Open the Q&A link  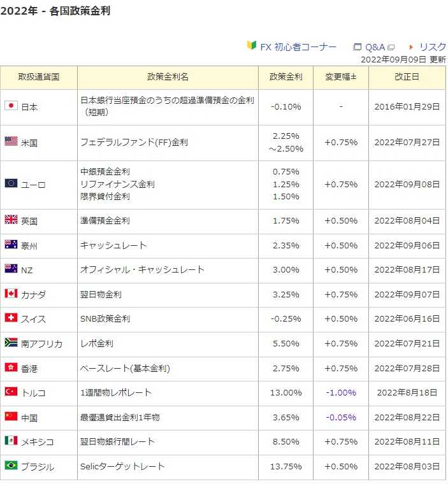point(375,46)
